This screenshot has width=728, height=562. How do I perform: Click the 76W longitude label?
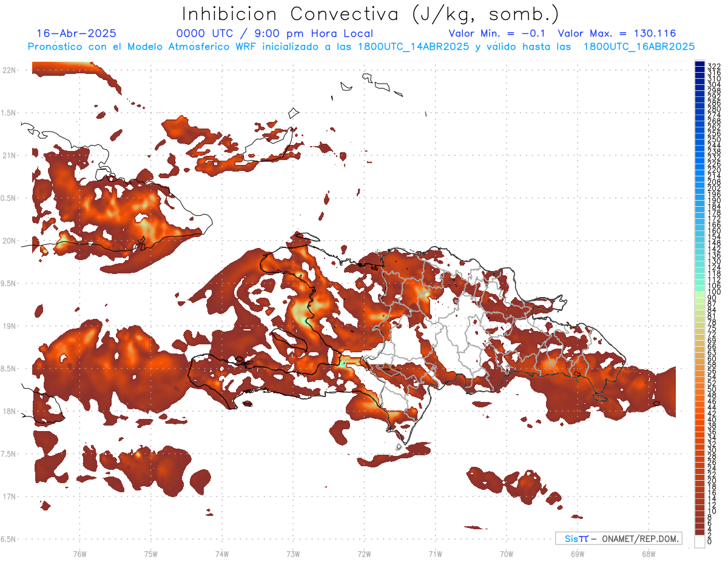[x=79, y=554]
